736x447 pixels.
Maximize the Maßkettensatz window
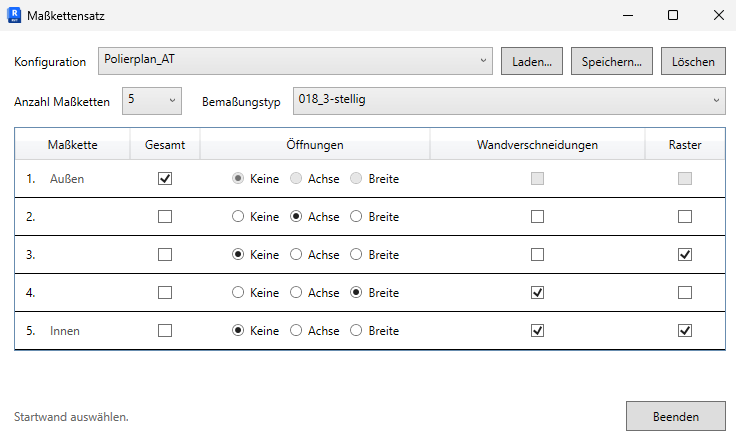pos(673,15)
